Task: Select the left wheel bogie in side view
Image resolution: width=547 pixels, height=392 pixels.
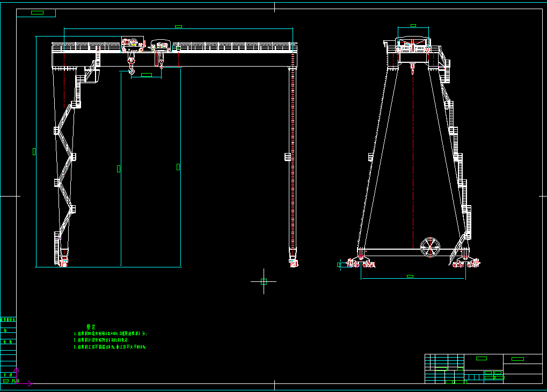Action: pyautogui.click(x=361, y=262)
